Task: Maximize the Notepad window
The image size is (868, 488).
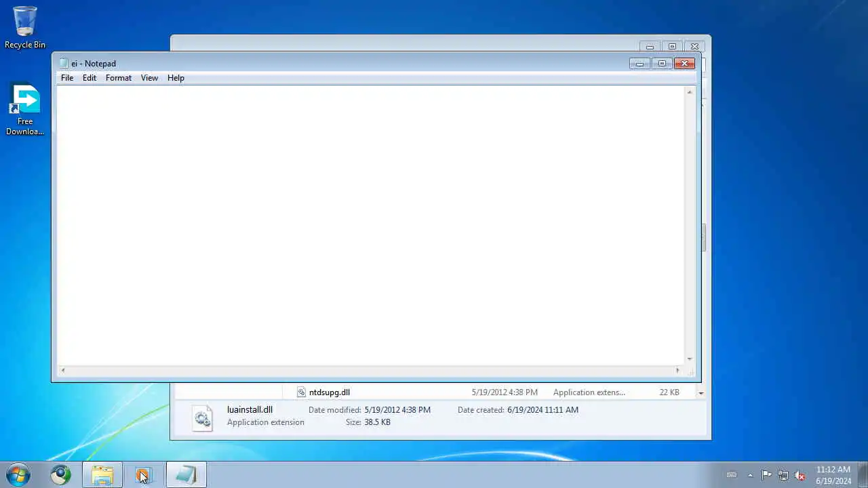Action: pos(662,64)
